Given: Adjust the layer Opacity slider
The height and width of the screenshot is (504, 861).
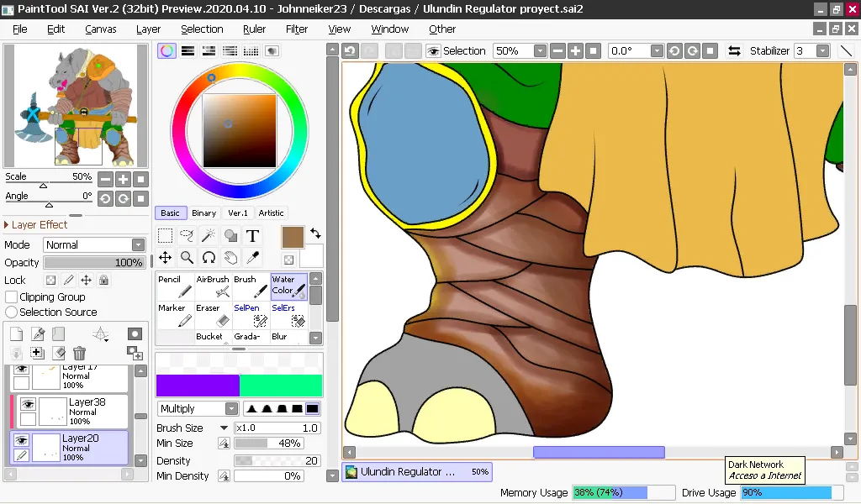Looking at the screenshot, I should [x=94, y=263].
